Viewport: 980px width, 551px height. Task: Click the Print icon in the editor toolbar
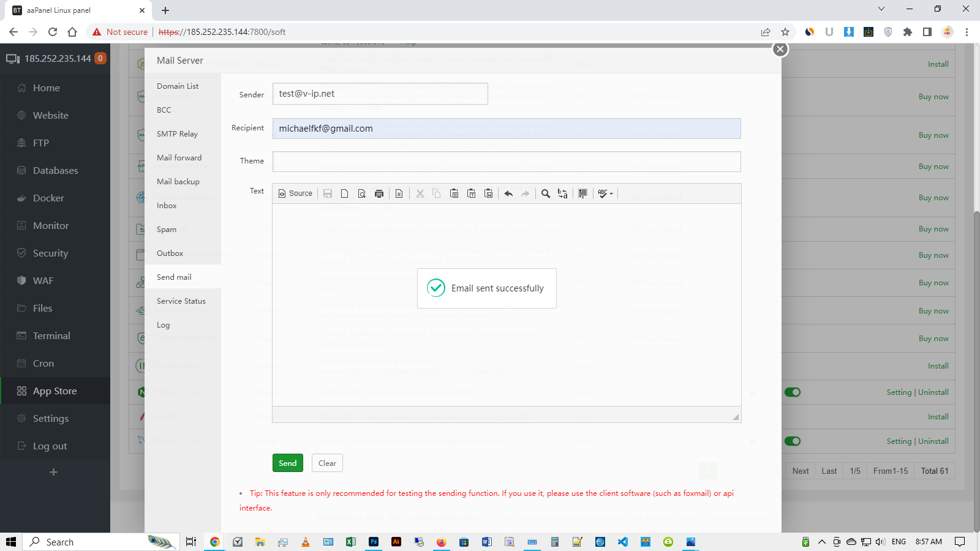point(379,193)
